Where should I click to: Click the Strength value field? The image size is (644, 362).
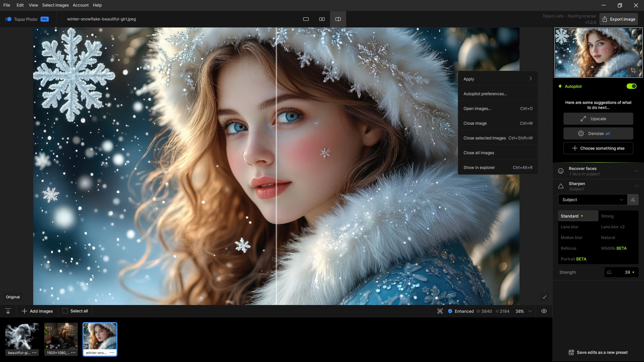(x=627, y=272)
